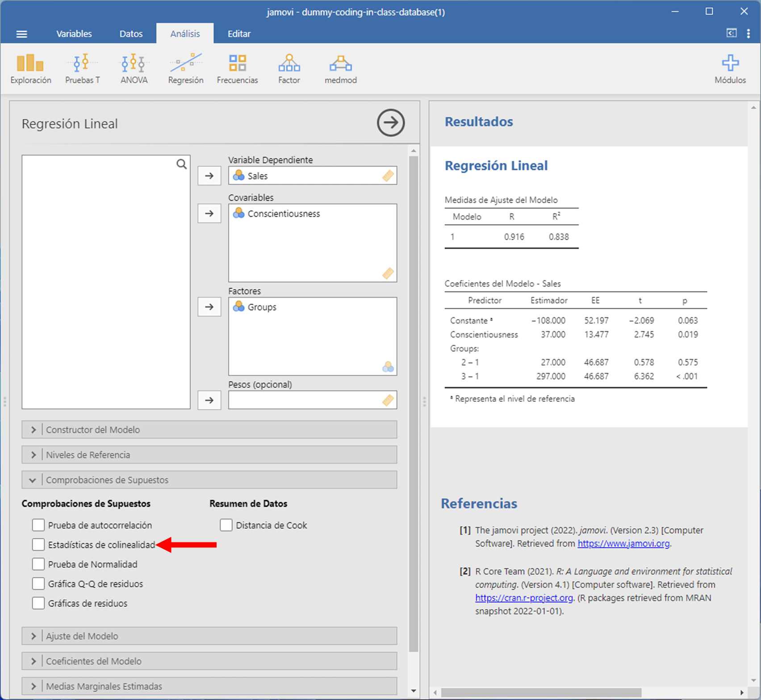Image resolution: width=761 pixels, height=700 pixels.
Task: Open the medmod module menu
Action: click(340, 68)
